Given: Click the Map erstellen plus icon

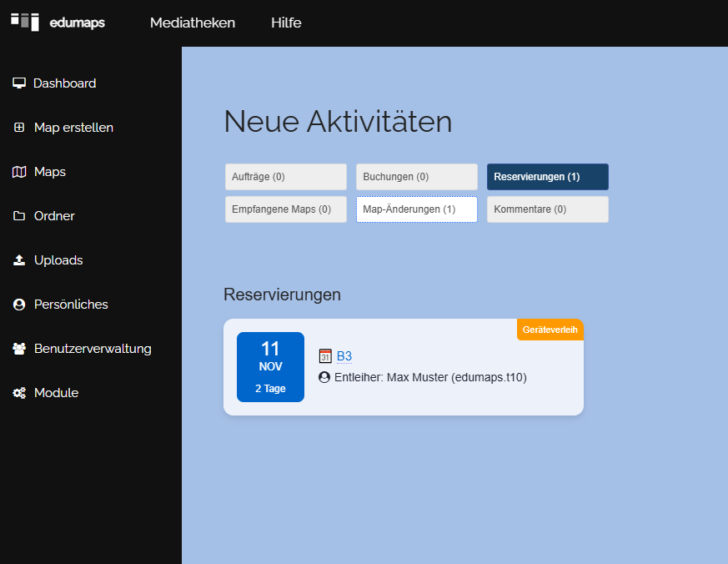Looking at the screenshot, I should click(19, 128).
